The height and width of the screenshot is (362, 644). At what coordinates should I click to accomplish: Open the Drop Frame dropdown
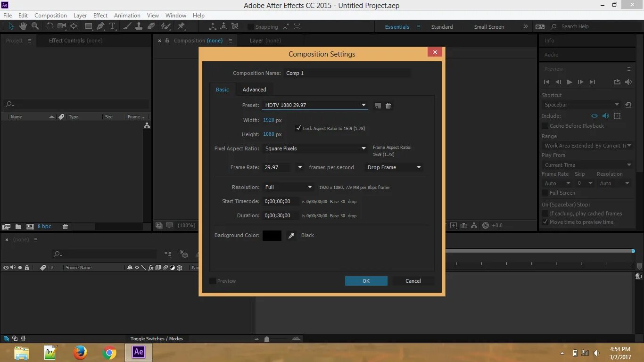tap(394, 167)
